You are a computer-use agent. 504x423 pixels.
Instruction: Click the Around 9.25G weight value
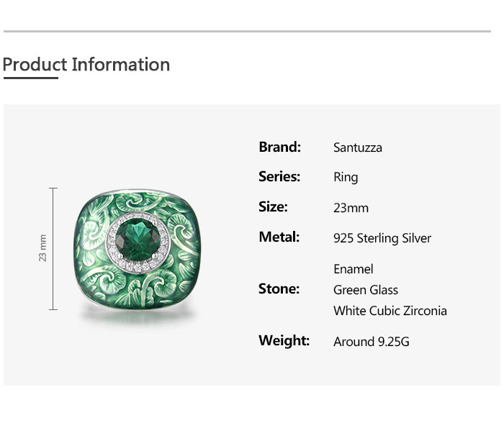(x=372, y=342)
